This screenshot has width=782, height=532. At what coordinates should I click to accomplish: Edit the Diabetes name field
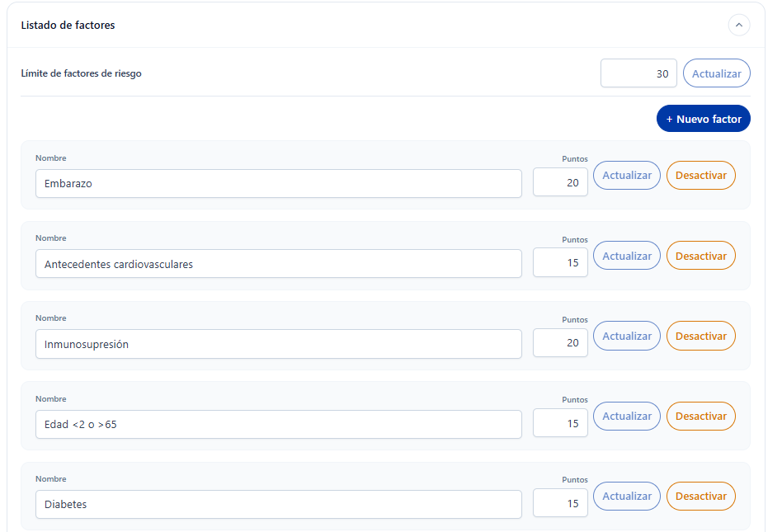pyautogui.click(x=278, y=504)
